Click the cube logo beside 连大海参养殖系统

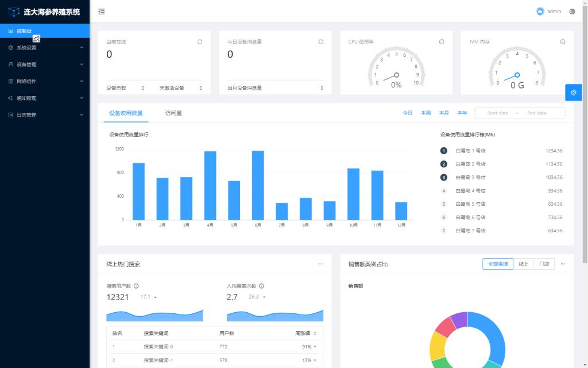click(14, 12)
